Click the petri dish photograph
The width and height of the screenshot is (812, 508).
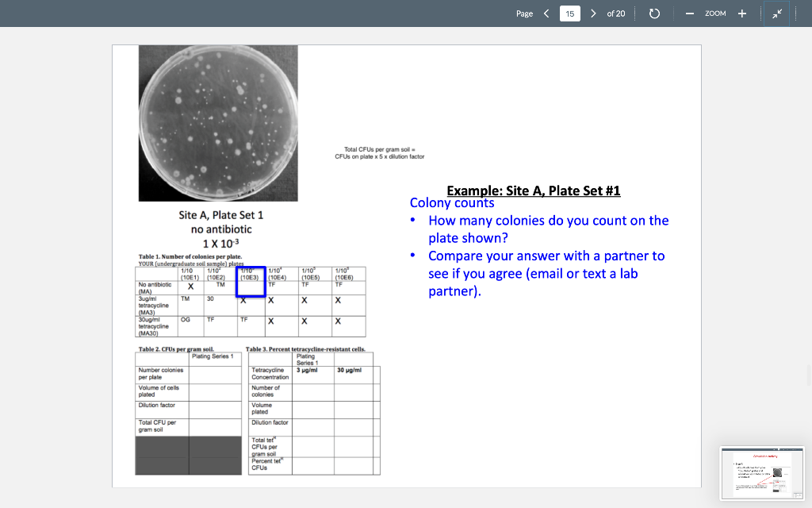pyautogui.click(x=218, y=122)
